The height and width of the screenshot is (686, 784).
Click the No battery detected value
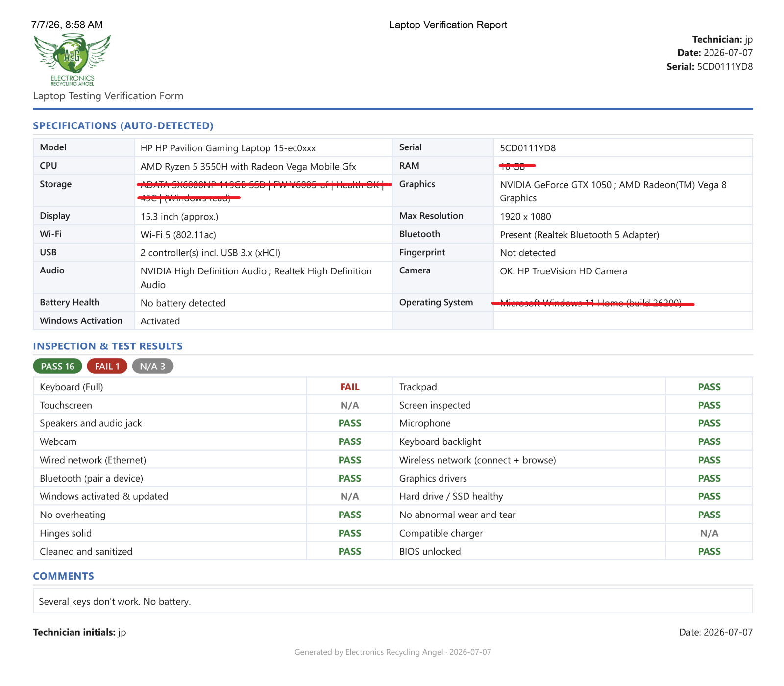(x=183, y=303)
